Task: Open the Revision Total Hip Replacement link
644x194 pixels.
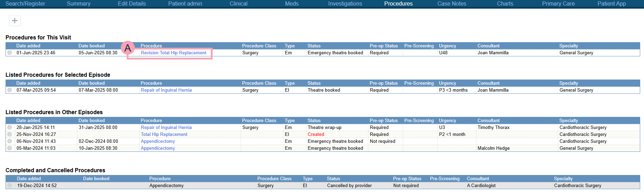Action: pos(173,53)
